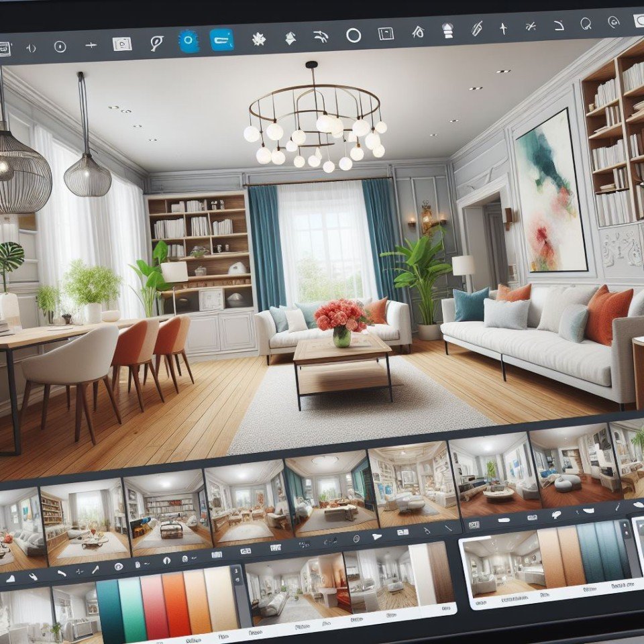644x644 pixels.
Task: Click the blue circle button in the toolbar
Action: coord(189,40)
